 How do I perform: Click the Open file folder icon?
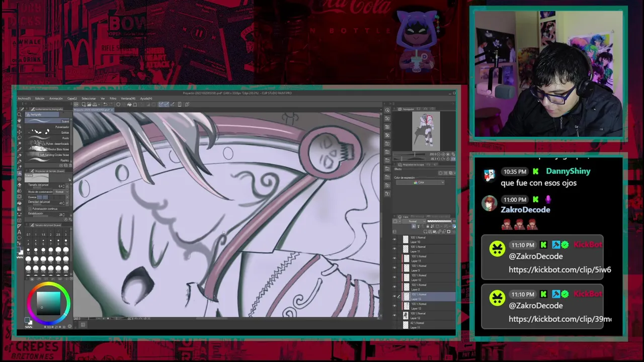click(89, 104)
